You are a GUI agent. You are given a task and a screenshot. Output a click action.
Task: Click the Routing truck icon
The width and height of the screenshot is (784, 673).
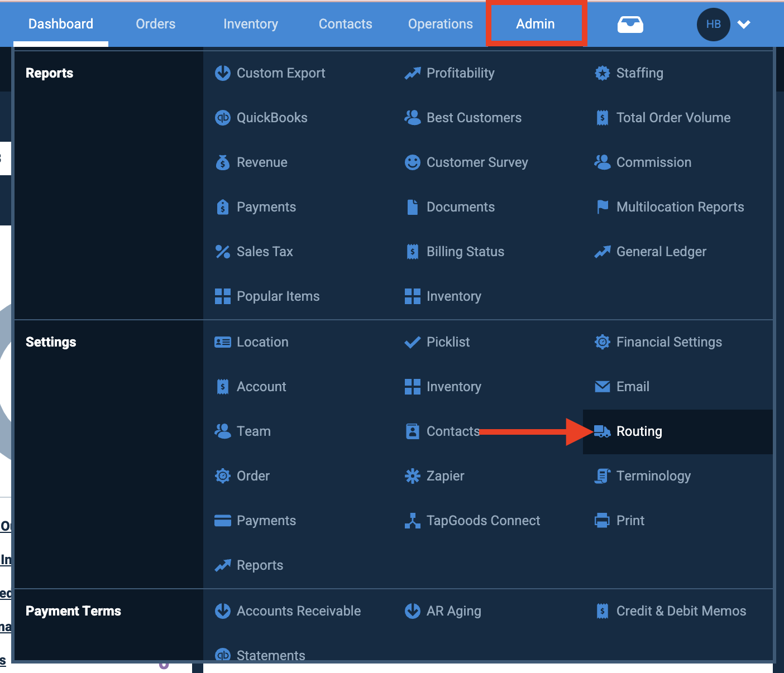(x=603, y=431)
